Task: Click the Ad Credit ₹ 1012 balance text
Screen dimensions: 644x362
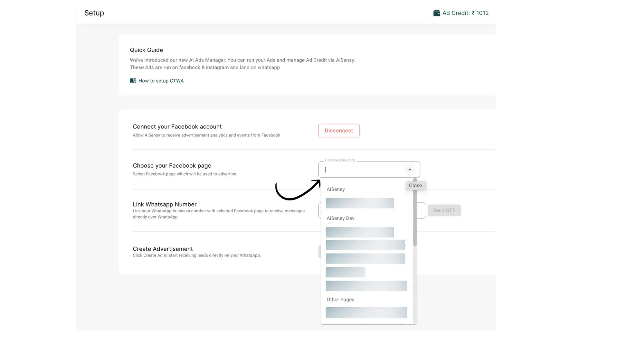Action: (465, 13)
